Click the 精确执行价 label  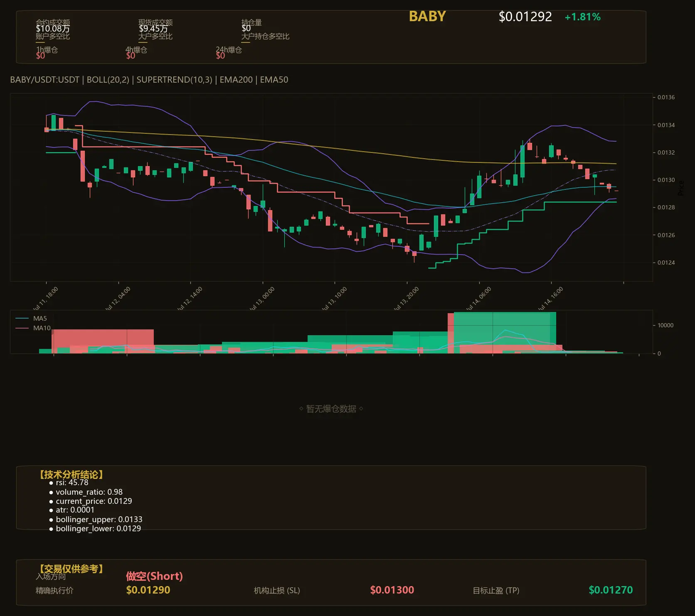tap(54, 590)
